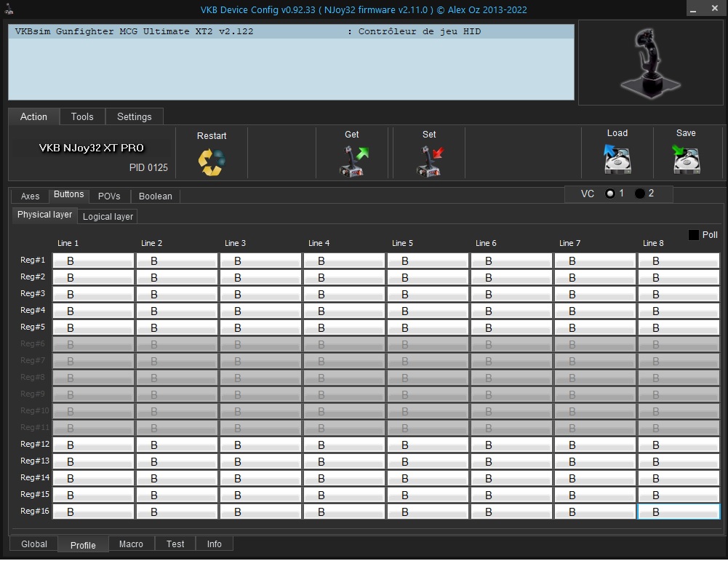
Task: Click the Reg#15 Line 7 cell
Action: click(x=595, y=495)
